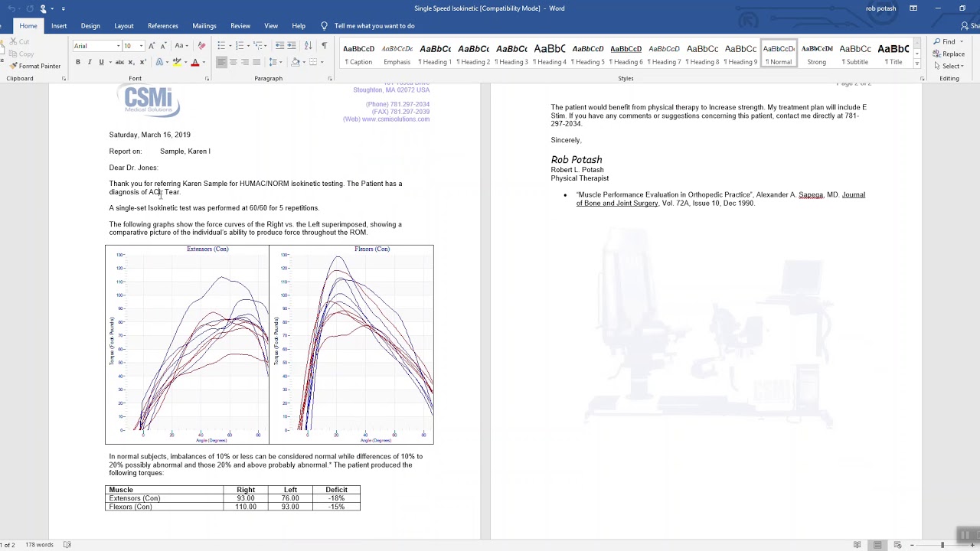Open the Find tool
The width and height of the screenshot is (980, 551).
point(945,41)
